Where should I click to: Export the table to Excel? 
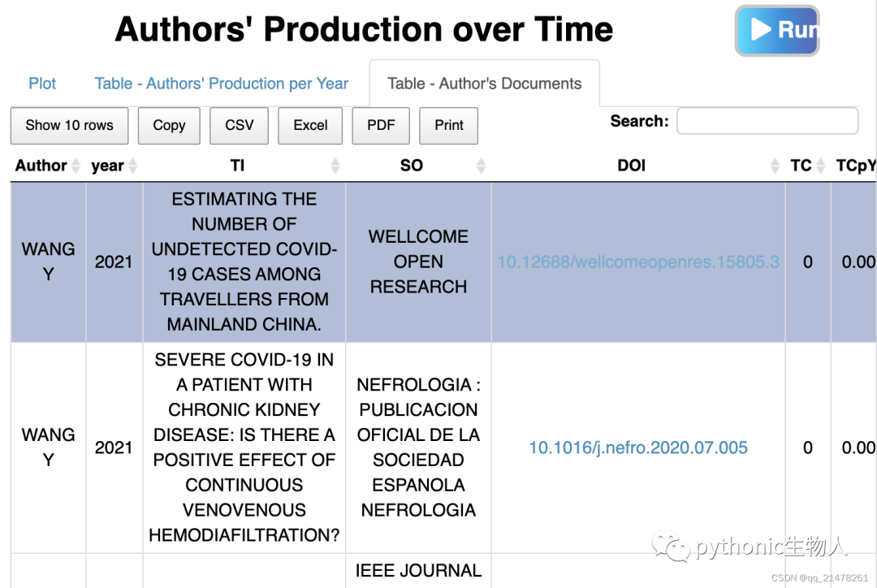[310, 125]
